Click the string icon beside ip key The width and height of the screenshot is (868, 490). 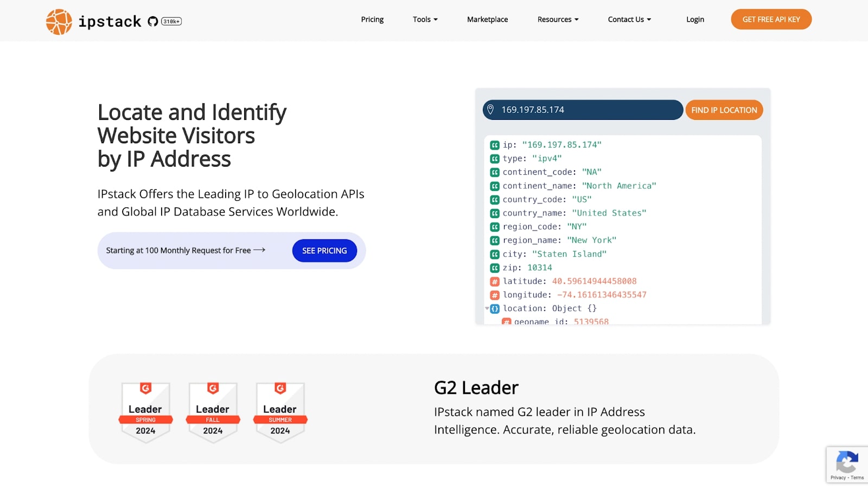(x=495, y=145)
